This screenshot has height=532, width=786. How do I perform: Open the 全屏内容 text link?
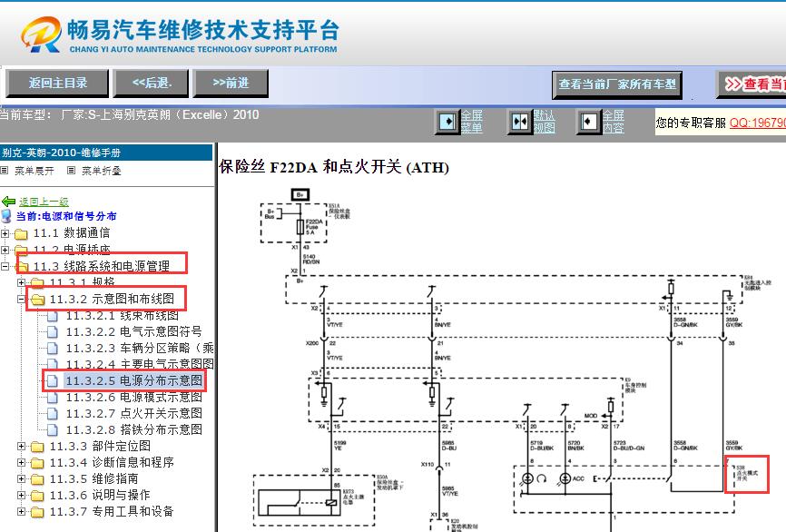click(x=613, y=122)
